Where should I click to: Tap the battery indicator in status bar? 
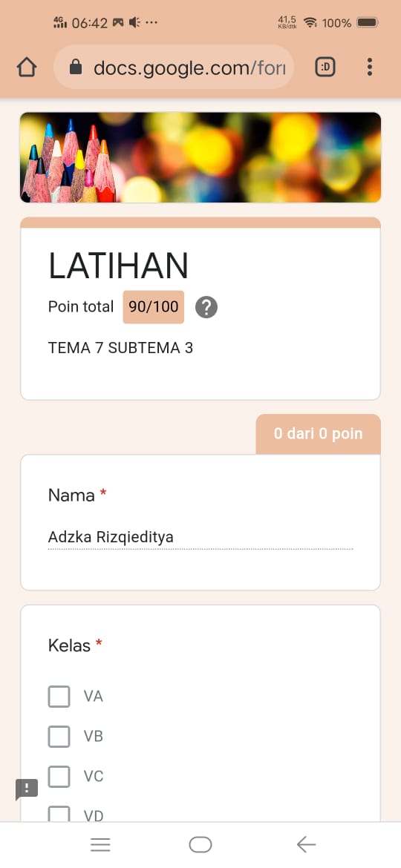pyautogui.click(x=368, y=23)
